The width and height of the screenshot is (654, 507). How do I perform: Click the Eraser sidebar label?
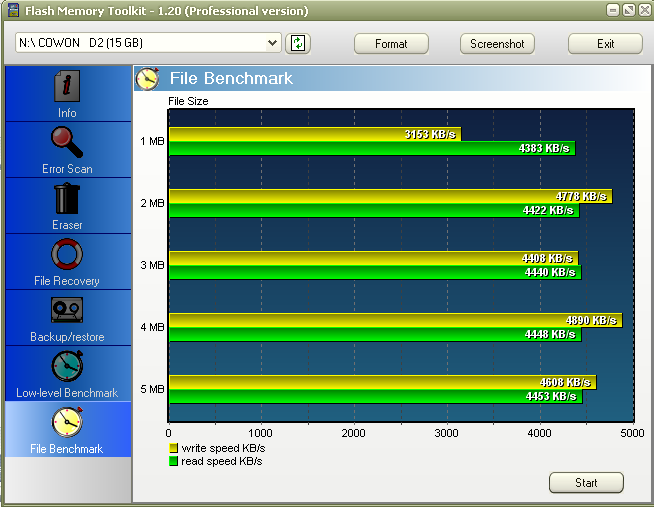point(67,225)
